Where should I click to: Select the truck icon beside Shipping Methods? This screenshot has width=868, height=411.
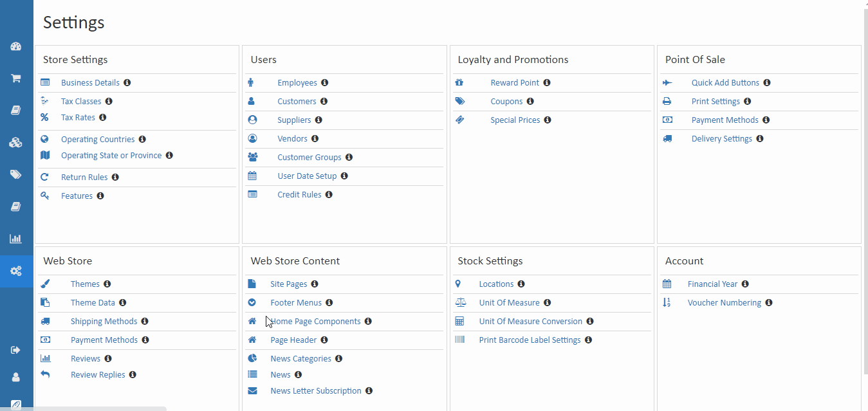coord(45,322)
